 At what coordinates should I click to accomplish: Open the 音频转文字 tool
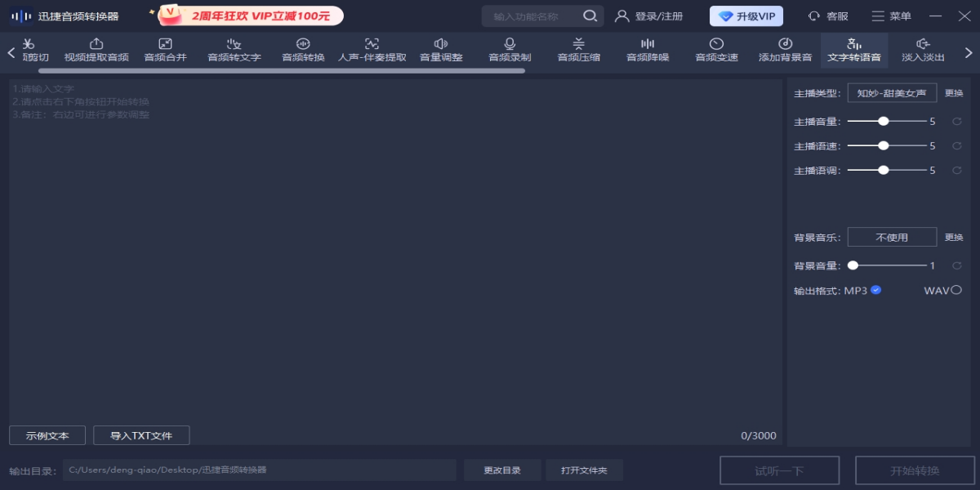[x=234, y=50]
